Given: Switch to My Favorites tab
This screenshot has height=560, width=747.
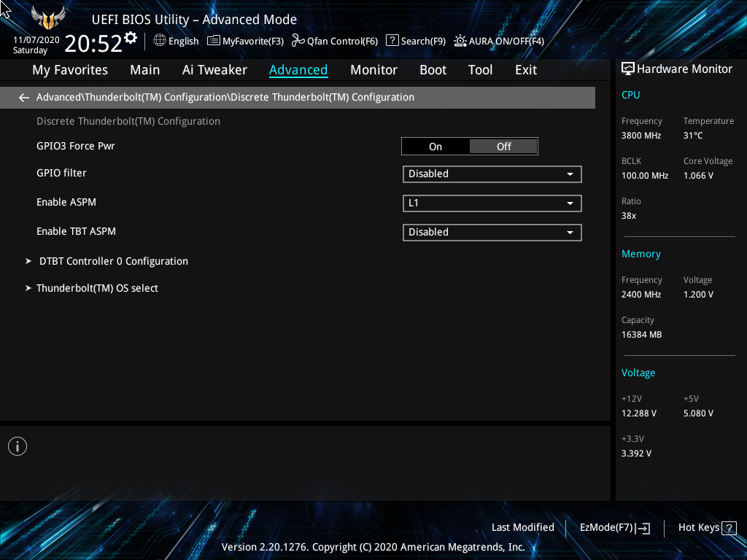Looking at the screenshot, I should (x=70, y=70).
